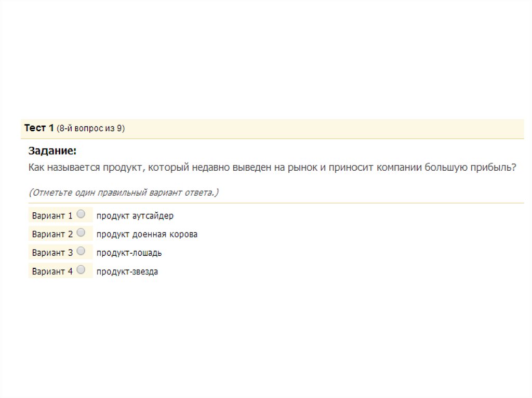Click the 'Задание:' heading

52,151
